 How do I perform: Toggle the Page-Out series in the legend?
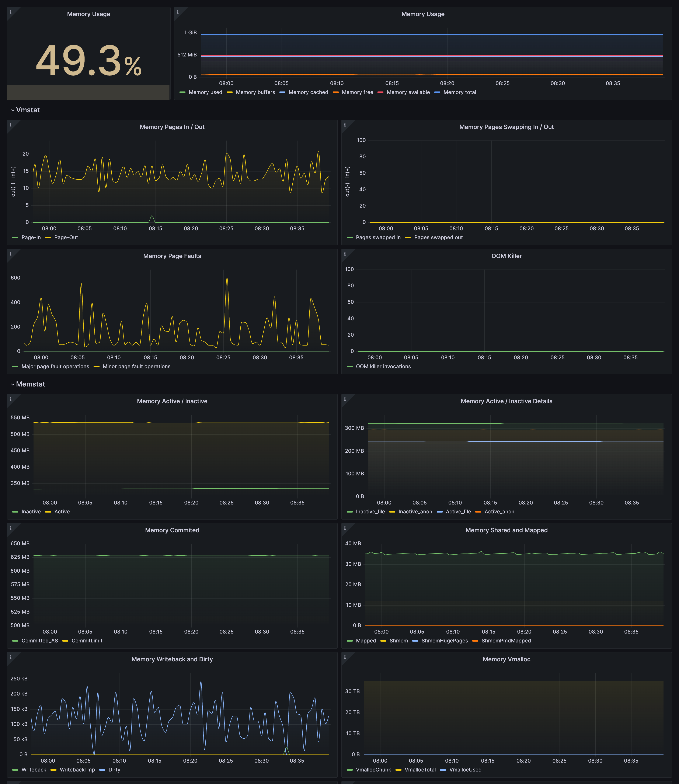coord(66,237)
